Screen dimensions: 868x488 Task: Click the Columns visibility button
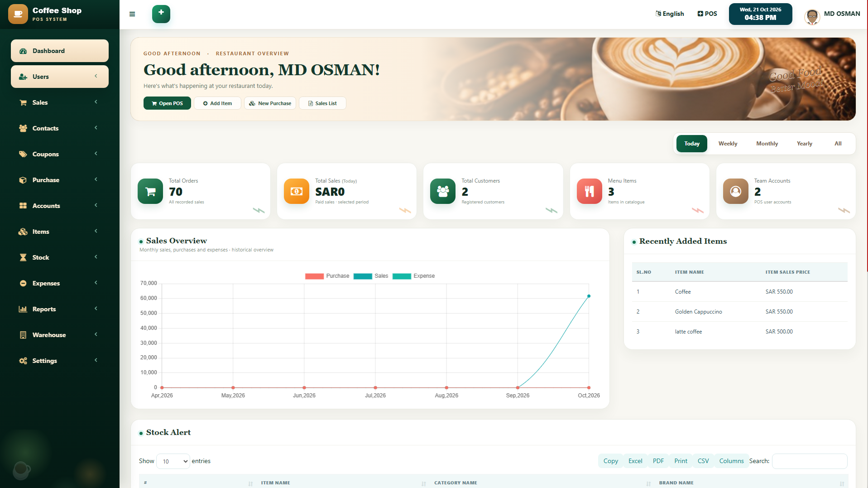tap(731, 461)
